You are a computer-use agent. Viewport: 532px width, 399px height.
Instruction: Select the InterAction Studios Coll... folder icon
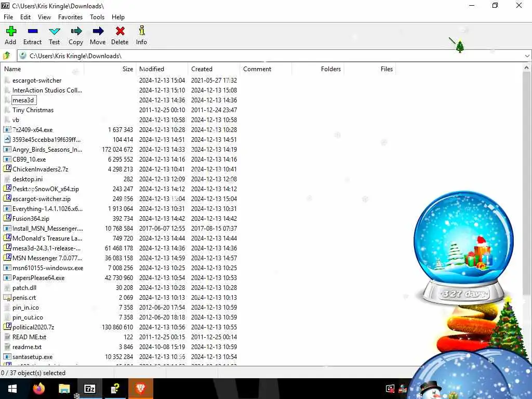click(x=7, y=90)
